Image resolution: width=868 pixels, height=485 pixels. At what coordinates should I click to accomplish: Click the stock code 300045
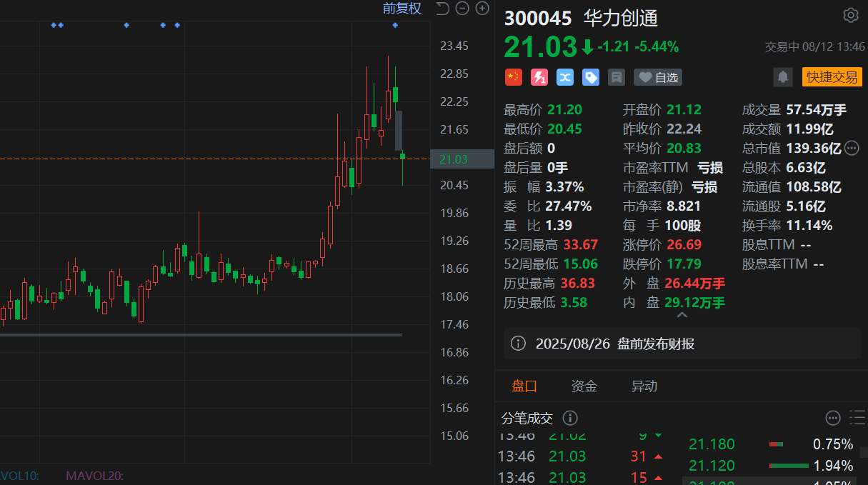click(x=538, y=17)
